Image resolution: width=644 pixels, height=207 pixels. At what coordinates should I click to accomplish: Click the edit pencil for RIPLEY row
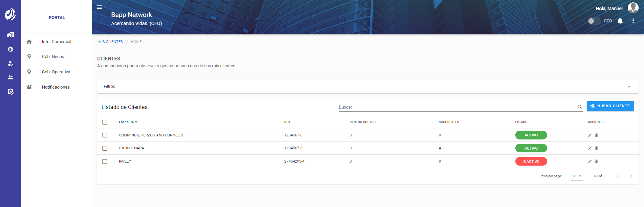[x=590, y=162]
